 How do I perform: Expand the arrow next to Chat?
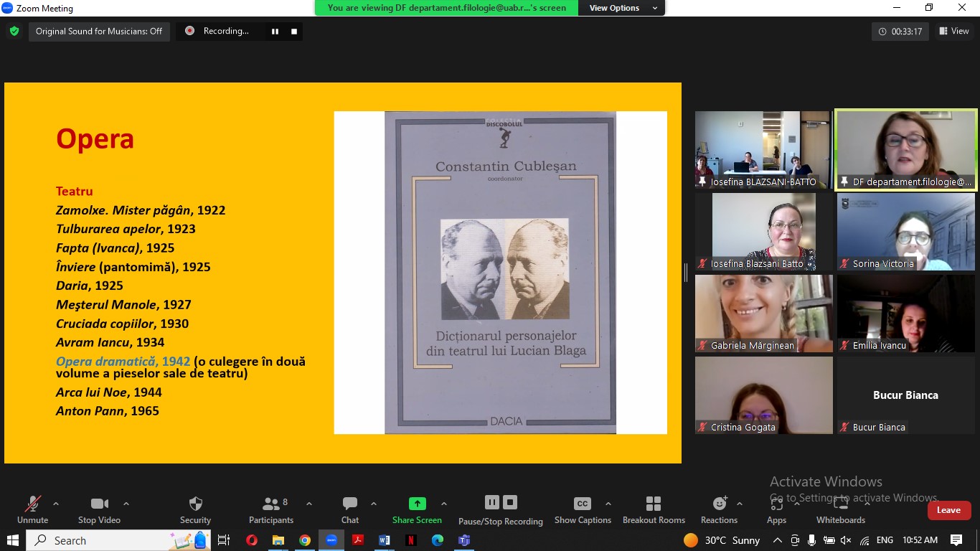(374, 504)
